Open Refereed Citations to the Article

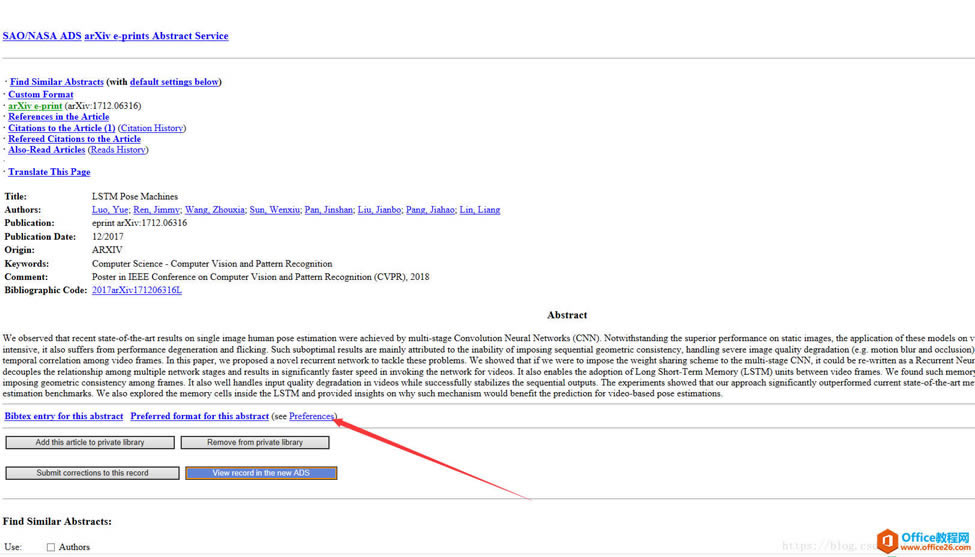[75, 139]
